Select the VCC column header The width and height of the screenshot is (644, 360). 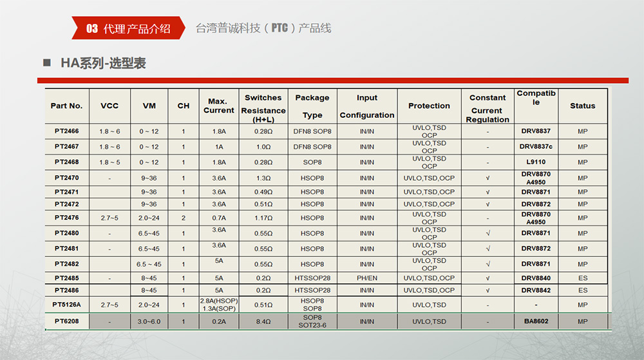(109, 106)
